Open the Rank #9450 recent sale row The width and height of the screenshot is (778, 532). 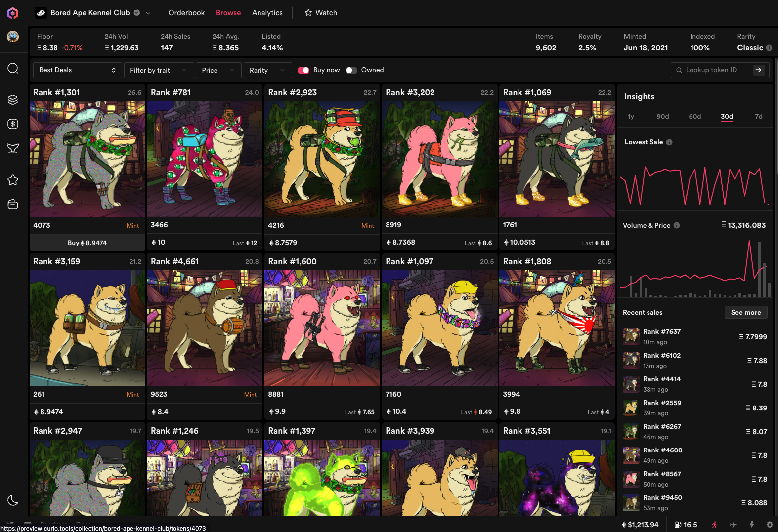695,503
